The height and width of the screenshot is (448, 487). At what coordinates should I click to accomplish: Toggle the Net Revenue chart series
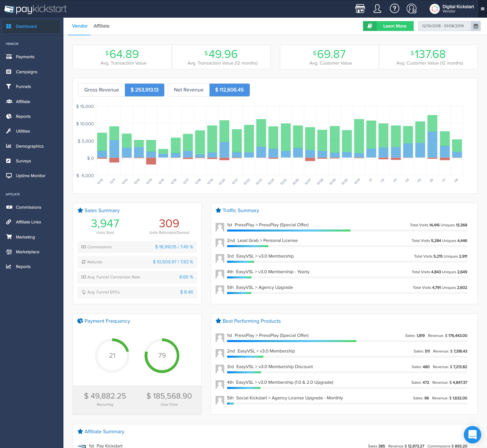[x=209, y=90]
